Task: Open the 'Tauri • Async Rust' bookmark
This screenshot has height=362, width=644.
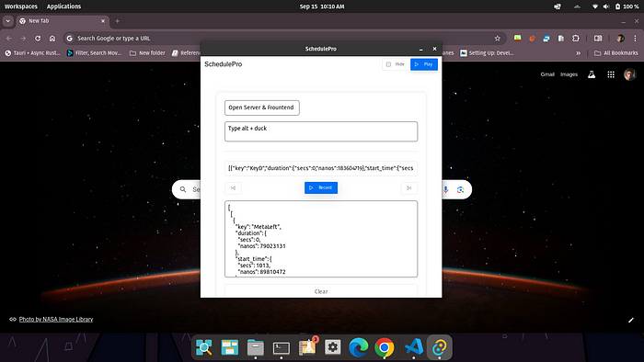Action: tap(32, 53)
